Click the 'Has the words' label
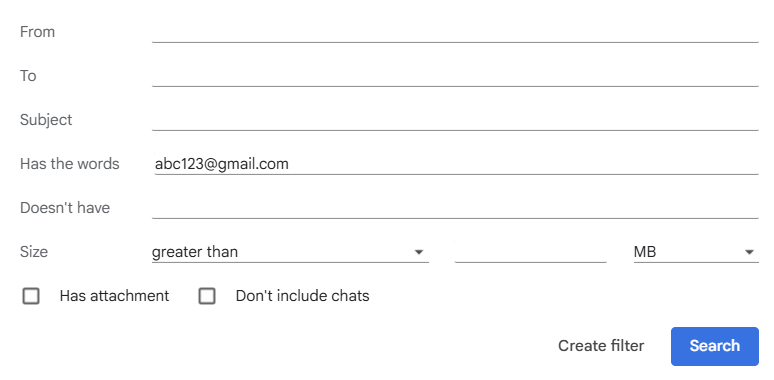This screenshot has width=774, height=380. [x=70, y=164]
